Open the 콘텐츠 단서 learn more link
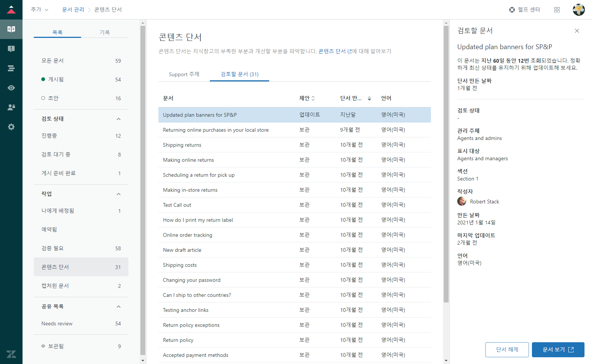This screenshot has height=364, width=592. pos(335,51)
